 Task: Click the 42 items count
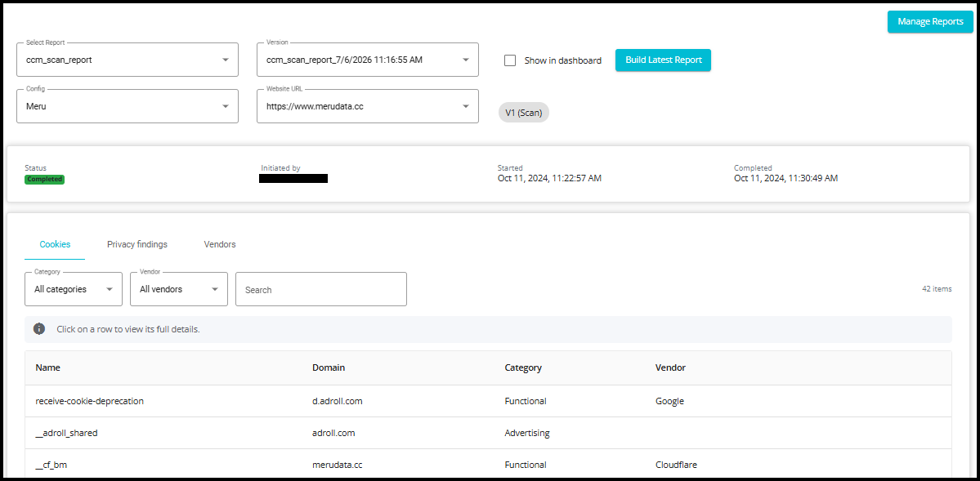937,289
